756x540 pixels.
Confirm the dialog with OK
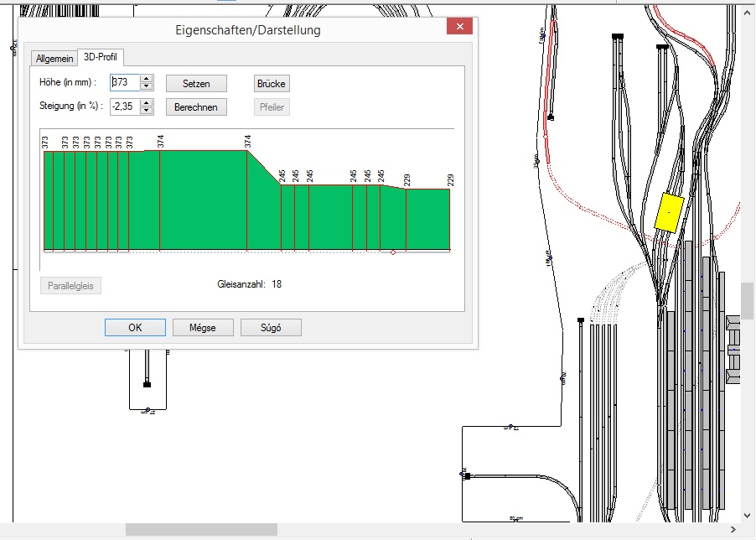[x=135, y=328]
